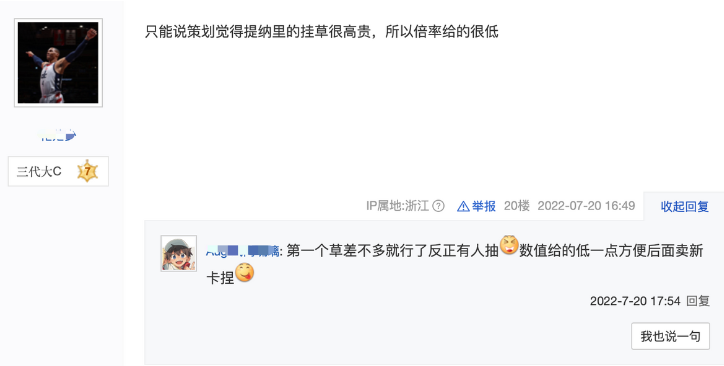Viewport: 724px width, 366px height.
Task: Click the level 7 star badge icon
Action: click(87, 171)
